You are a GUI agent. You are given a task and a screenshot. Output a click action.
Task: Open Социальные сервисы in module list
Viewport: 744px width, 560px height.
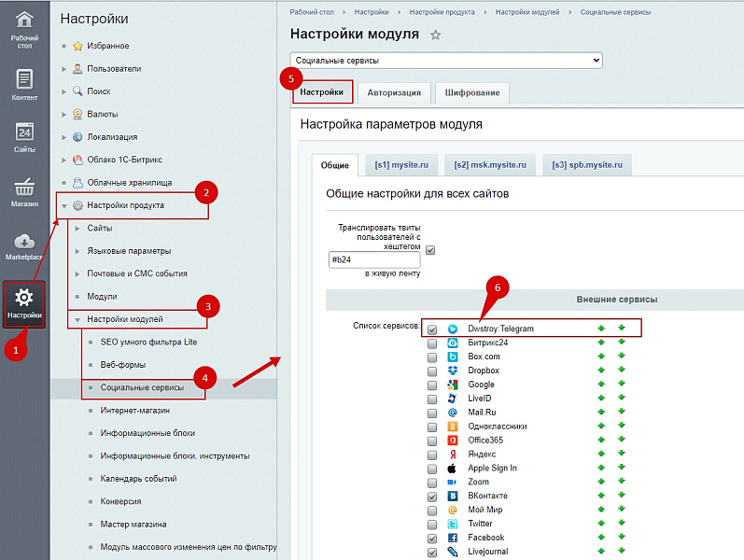click(140, 386)
